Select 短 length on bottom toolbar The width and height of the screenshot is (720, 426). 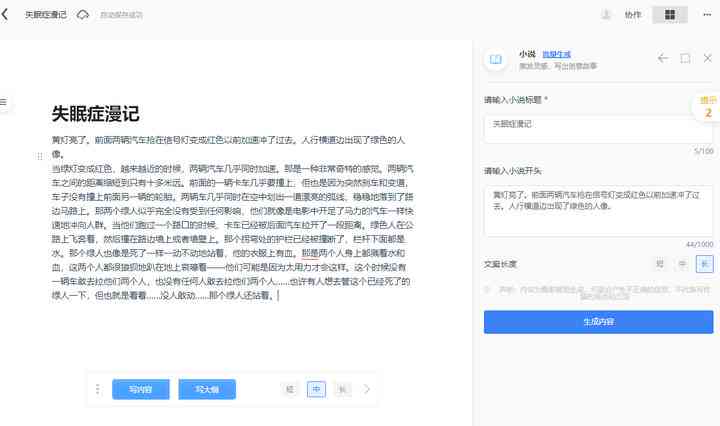(290, 389)
